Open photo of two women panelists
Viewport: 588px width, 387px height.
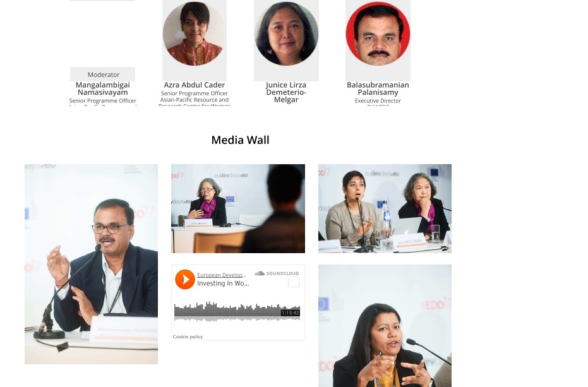click(x=385, y=208)
